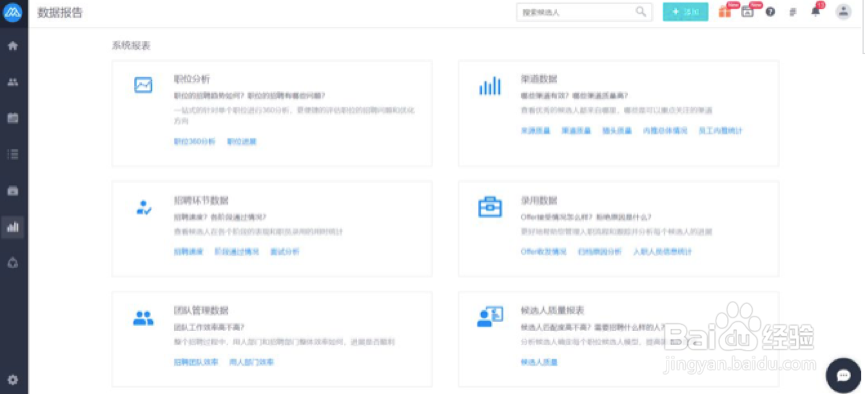
Task: Click the 团队管理数据 card title
Action: pyautogui.click(x=201, y=311)
